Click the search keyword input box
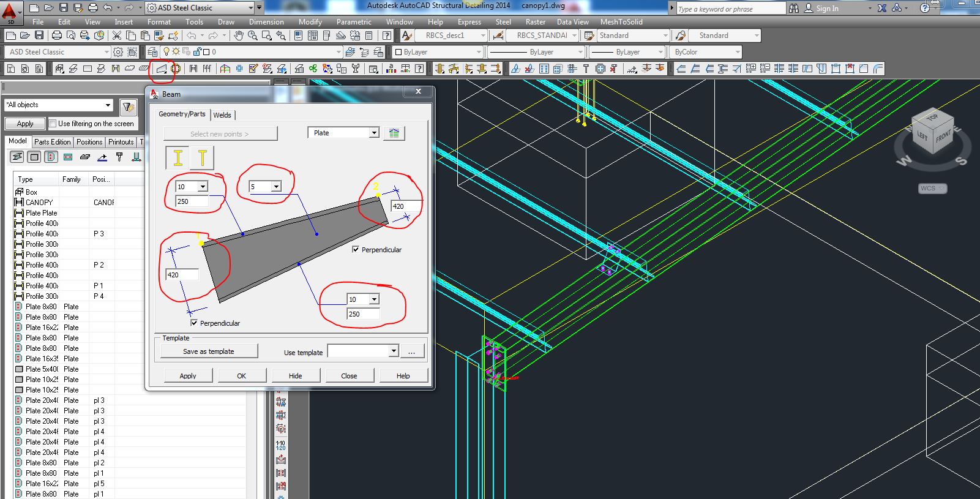This screenshot has height=499, width=980. (x=731, y=9)
